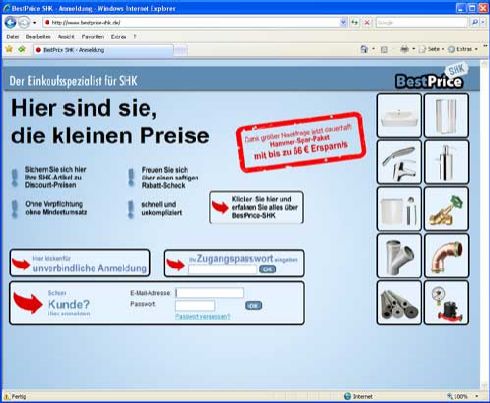The width and height of the screenshot is (490, 403).
Task: Open the copper elbow fitting thumbnail
Action: [x=446, y=256]
